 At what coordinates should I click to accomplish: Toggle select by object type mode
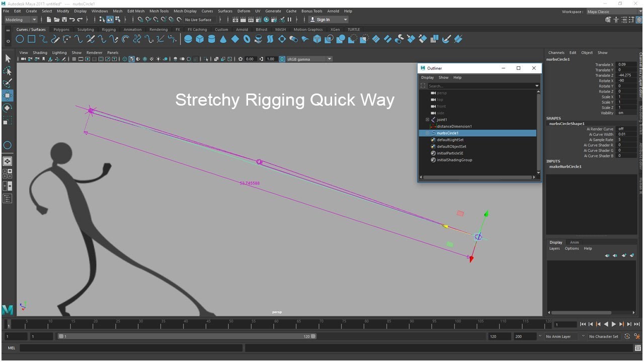pos(110,20)
